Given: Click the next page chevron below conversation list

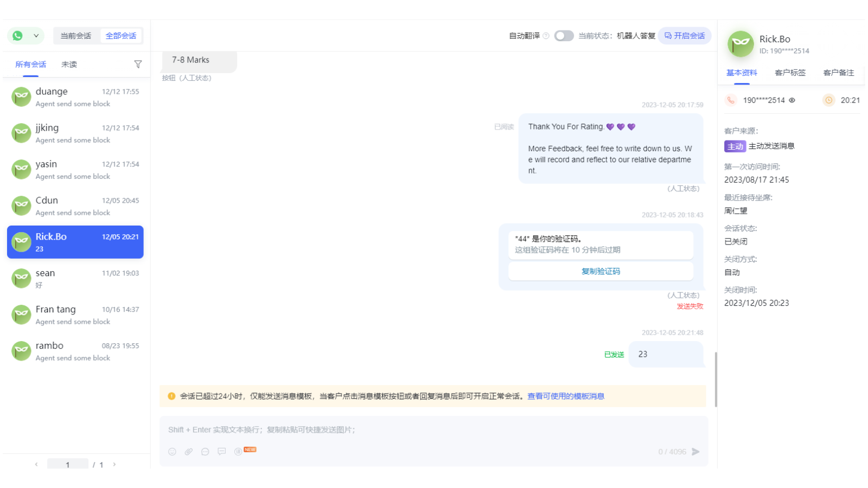Looking at the screenshot, I should (x=114, y=465).
